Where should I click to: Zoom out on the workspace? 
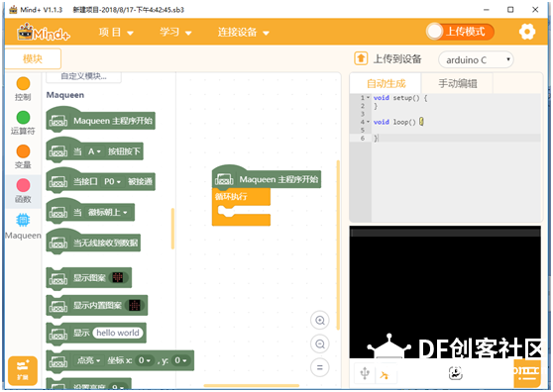tap(320, 344)
